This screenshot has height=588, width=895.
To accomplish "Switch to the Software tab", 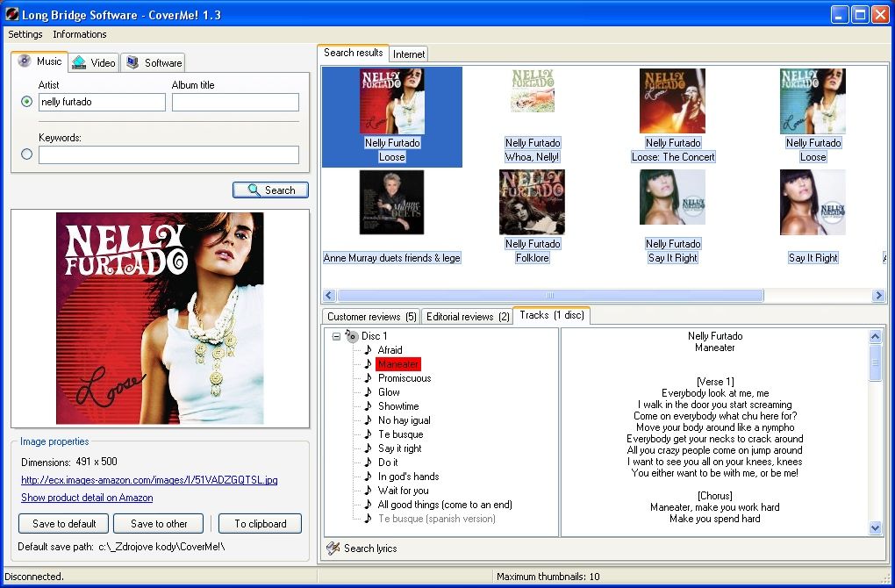I will [154, 63].
